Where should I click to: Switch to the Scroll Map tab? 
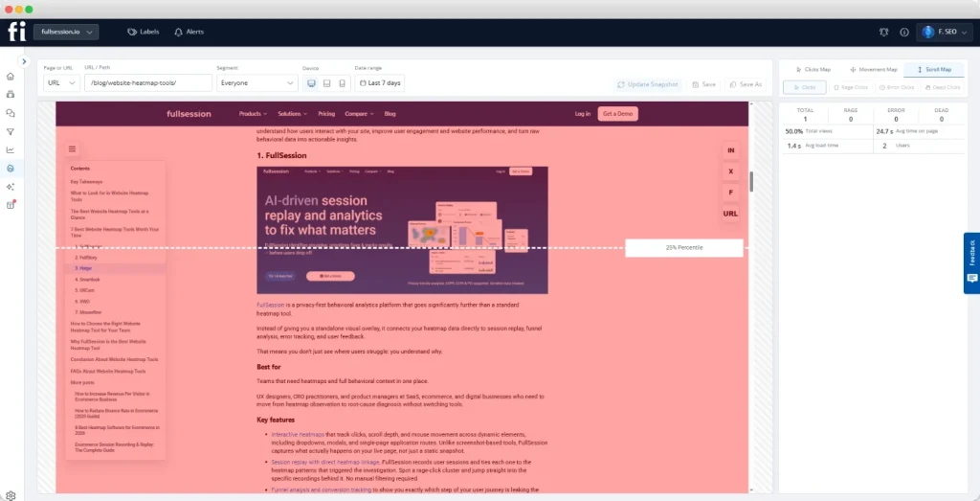pos(934,69)
